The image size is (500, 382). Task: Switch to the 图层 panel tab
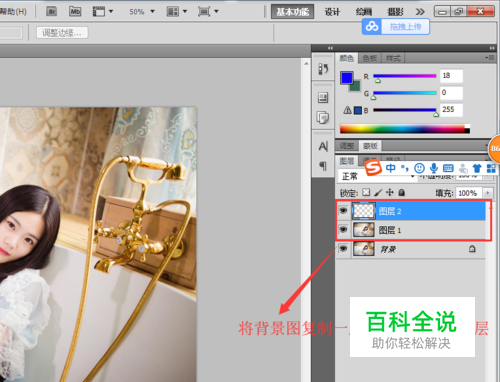coord(346,161)
